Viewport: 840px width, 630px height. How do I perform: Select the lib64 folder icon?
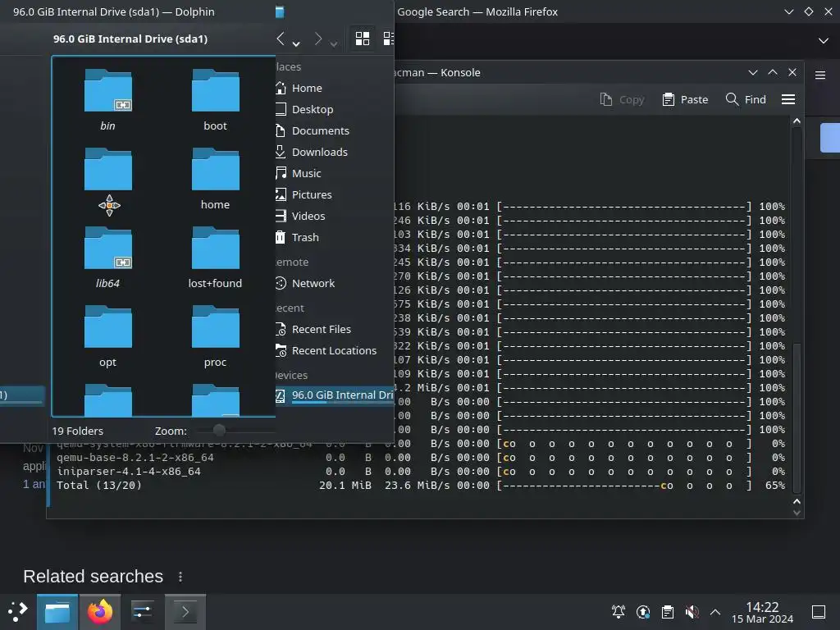tap(107, 248)
